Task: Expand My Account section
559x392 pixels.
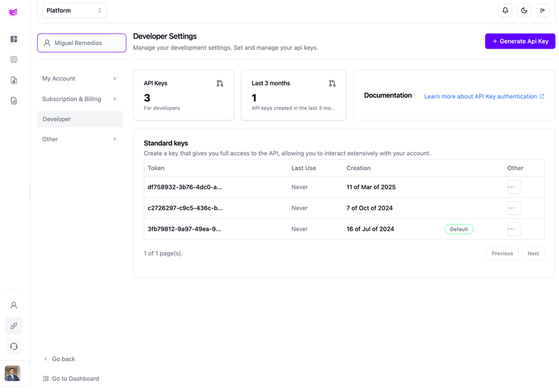Action: (x=80, y=79)
